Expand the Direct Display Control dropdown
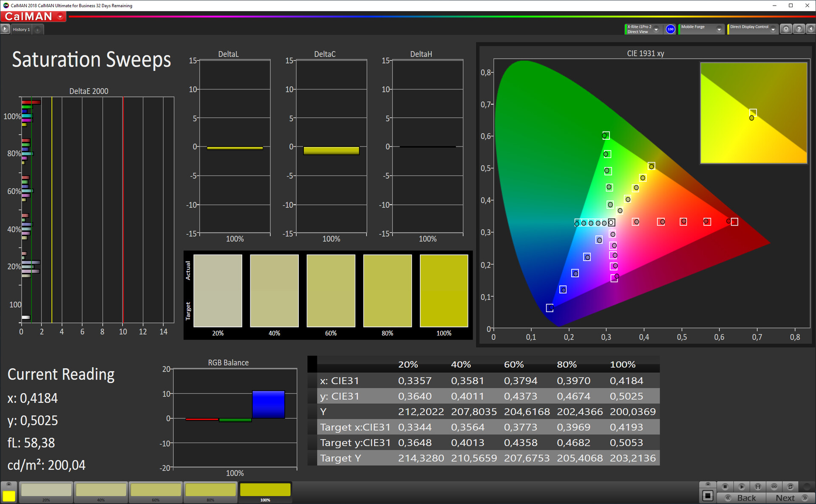The image size is (816, 504). pos(773,29)
